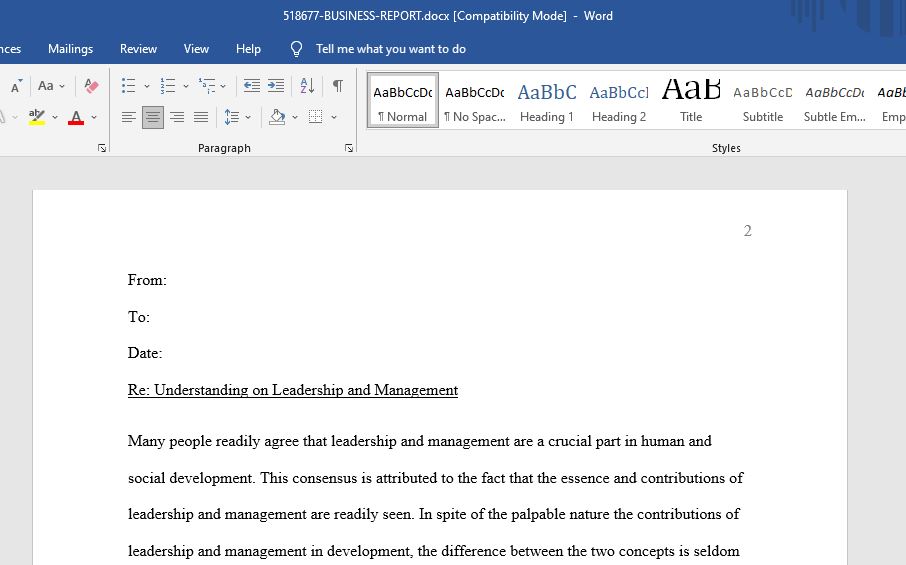906x565 pixels.
Task: Increase the paragraph indent
Action: pyautogui.click(x=276, y=86)
